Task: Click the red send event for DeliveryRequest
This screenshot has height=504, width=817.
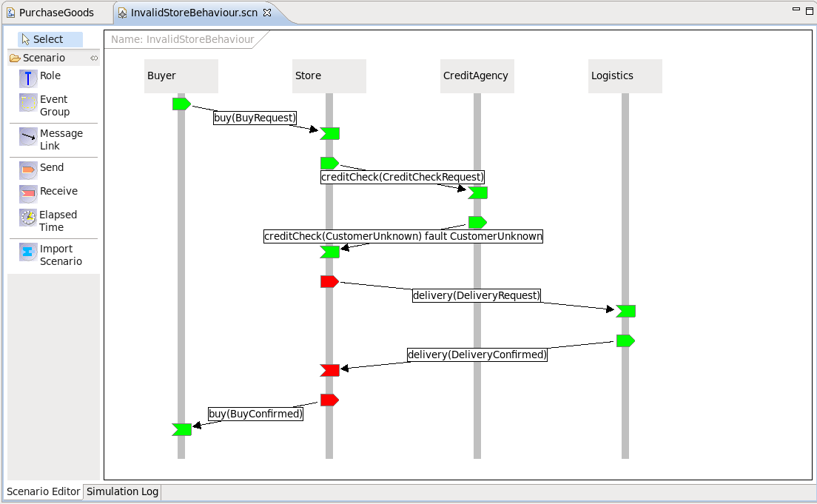Action: pos(329,282)
